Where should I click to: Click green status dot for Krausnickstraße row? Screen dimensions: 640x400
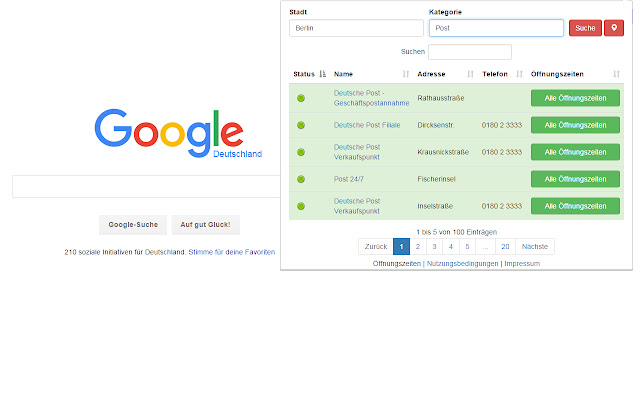[301, 152]
